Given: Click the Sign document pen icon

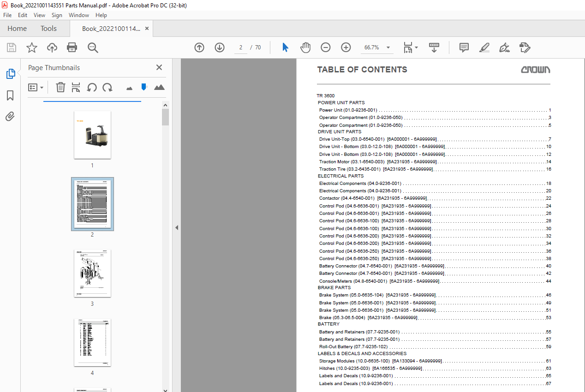Looking at the screenshot, I should pyautogui.click(x=504, y=48).
